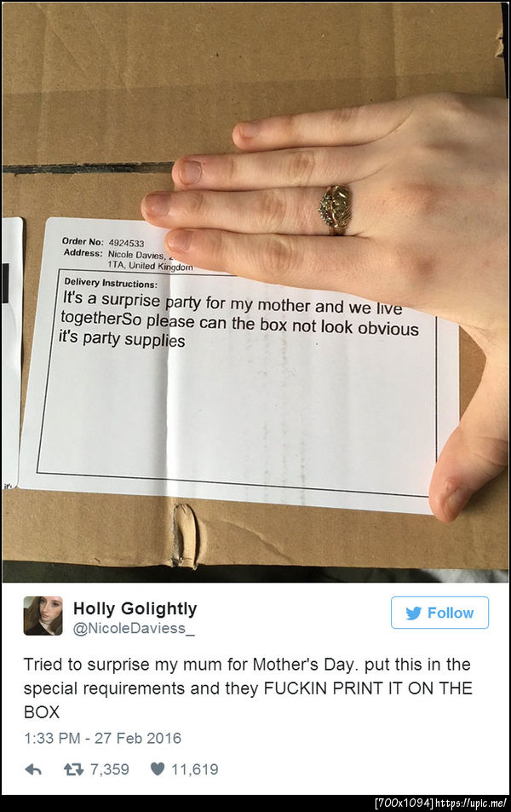Screen dimensions: 511x812
Task: Click the tweet text about Mother's Day
Action: point(248,688)
